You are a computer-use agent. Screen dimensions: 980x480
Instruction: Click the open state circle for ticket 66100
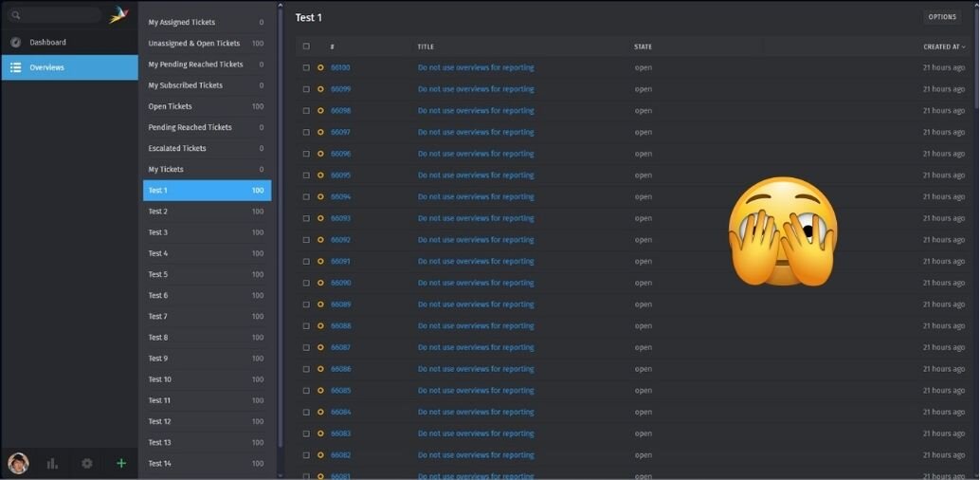(320, 68)
